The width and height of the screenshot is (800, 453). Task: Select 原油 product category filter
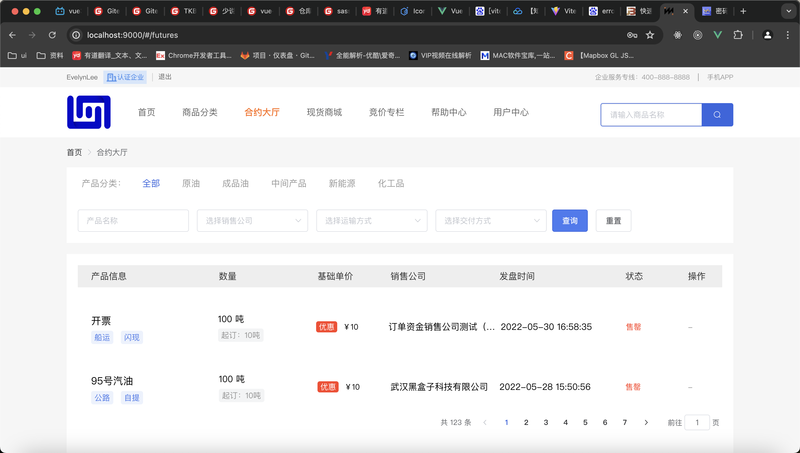[191, 184]
